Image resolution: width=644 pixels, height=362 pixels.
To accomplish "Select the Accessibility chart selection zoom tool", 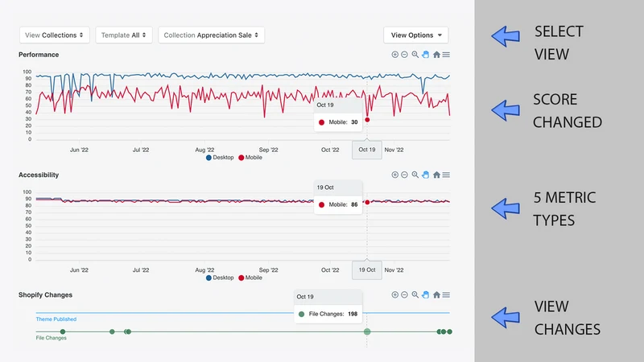I will pyautogui.click(x=415, y=175).
